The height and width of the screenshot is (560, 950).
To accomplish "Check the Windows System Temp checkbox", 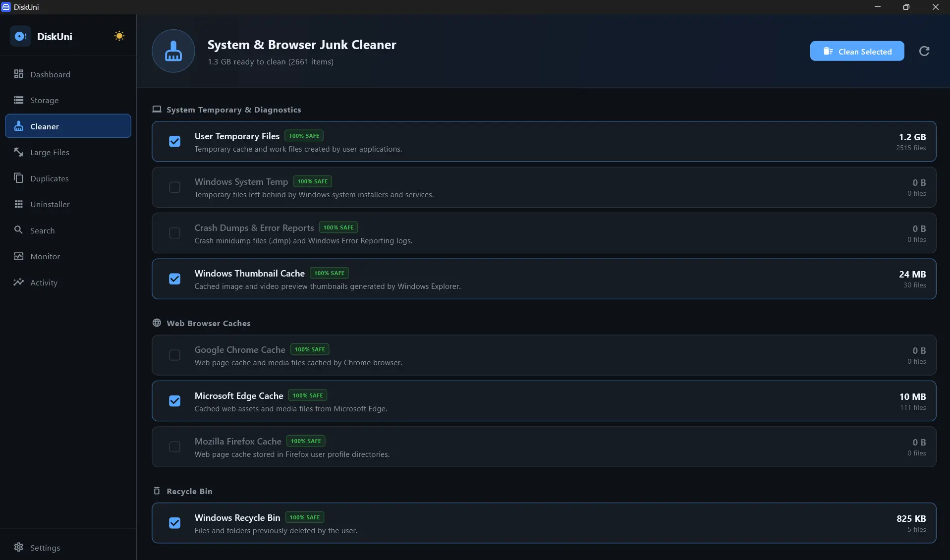I will click(174, 187).
